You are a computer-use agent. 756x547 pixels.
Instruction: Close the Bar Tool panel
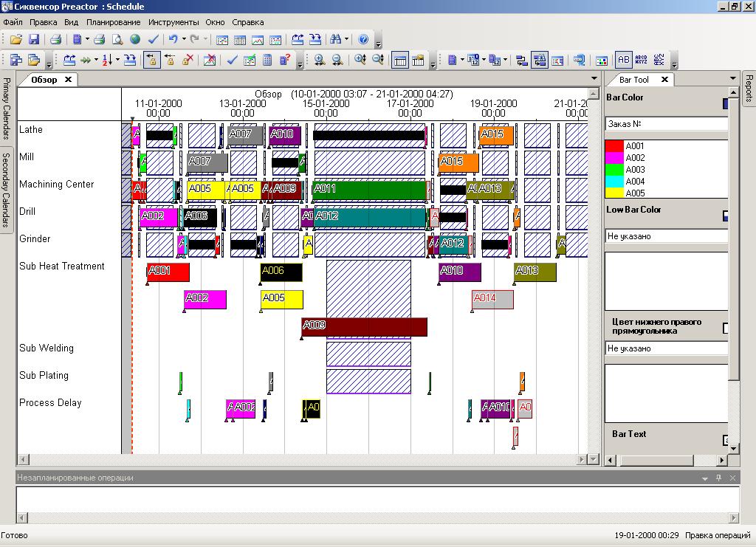pyautogui.click(x=664, y=80)
